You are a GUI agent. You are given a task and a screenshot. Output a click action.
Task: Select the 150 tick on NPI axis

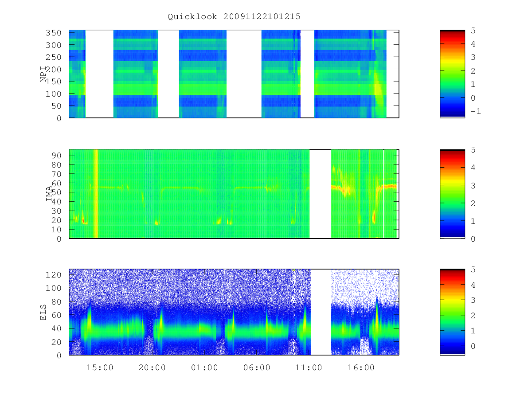(x=54, y=82)
